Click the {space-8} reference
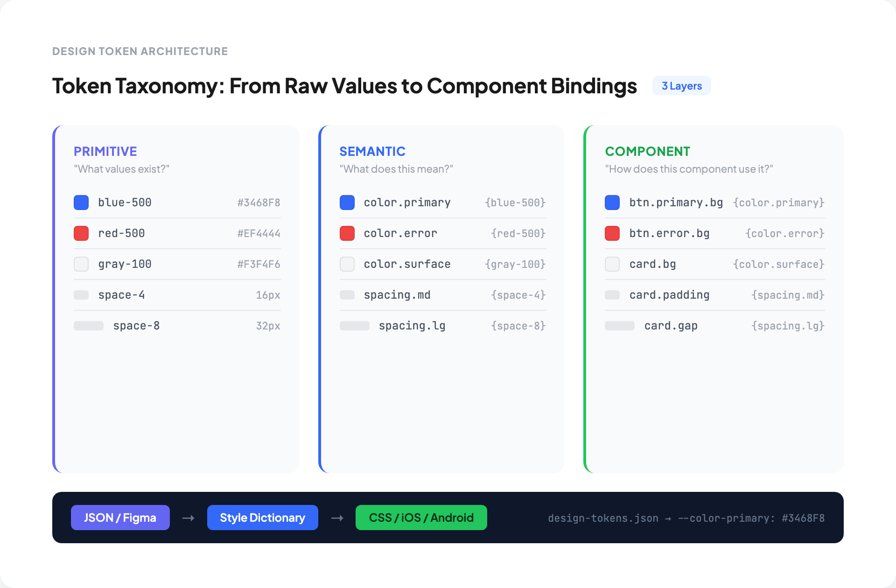This screenshot has width=896, height=588. tap(518, 326)
